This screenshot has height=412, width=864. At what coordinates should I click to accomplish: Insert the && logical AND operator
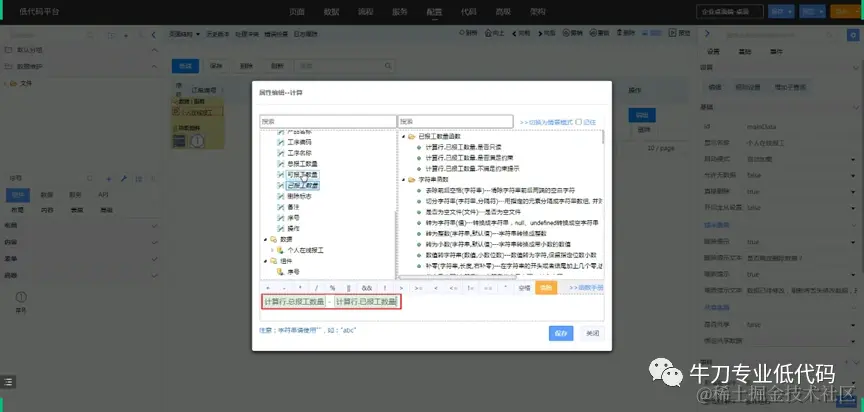click(x=367, y=288)
